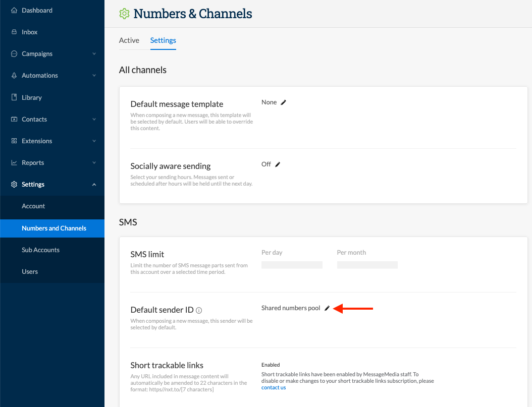Click the 'SMS' section heading
The image size is (532, 407).
128,222
